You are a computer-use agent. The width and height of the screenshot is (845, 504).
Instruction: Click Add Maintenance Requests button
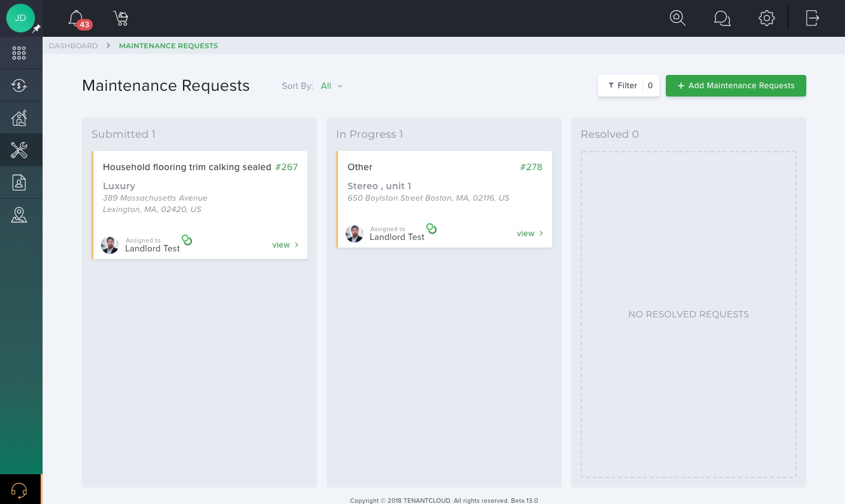click(736, 86)
